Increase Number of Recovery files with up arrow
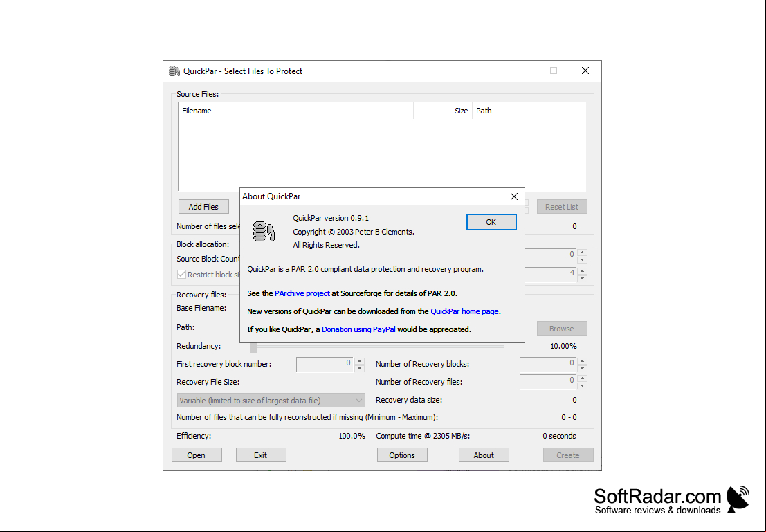The image size is (766, 532). click(x=583, y=378)
